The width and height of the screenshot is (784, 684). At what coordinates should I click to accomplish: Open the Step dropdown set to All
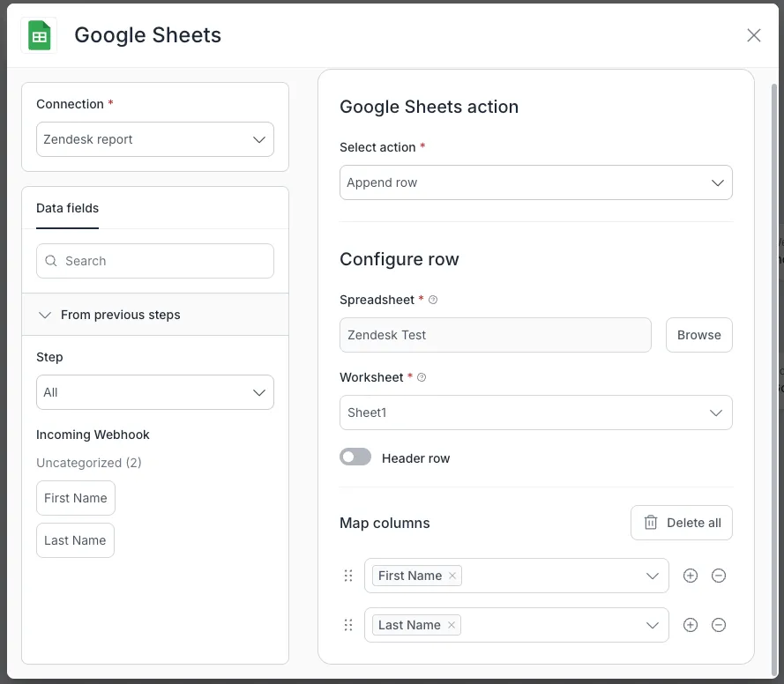155,392
